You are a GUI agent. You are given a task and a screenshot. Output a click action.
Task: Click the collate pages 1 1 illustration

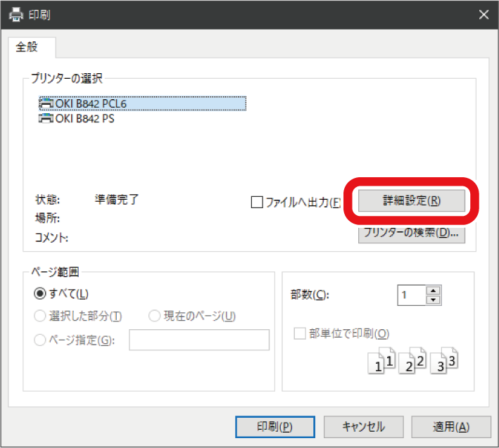pyautogui.click(x=384, y=360)
